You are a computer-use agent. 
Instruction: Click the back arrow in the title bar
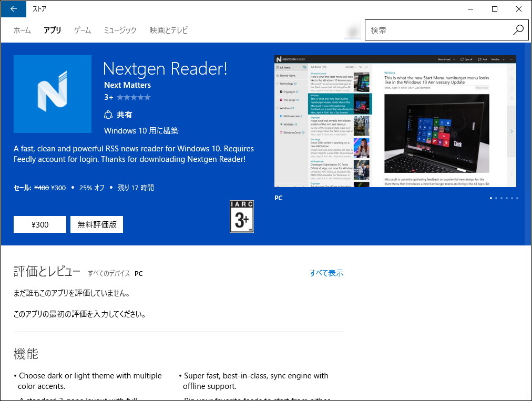click(13, 9)
